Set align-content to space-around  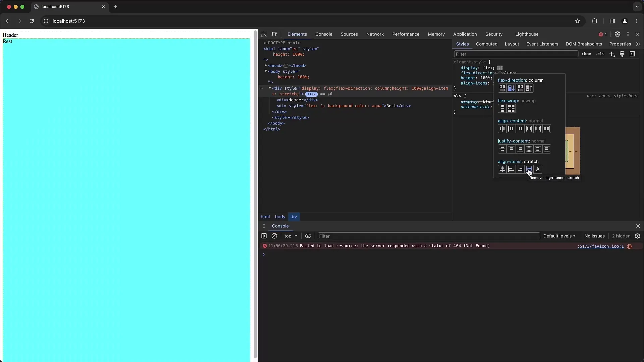529,129
